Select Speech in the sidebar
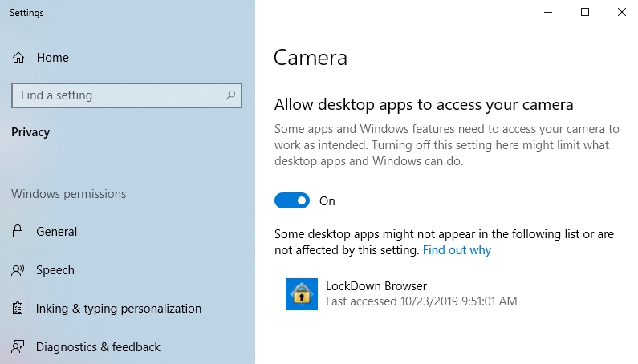Screen dimensions: 638x364 55,270
